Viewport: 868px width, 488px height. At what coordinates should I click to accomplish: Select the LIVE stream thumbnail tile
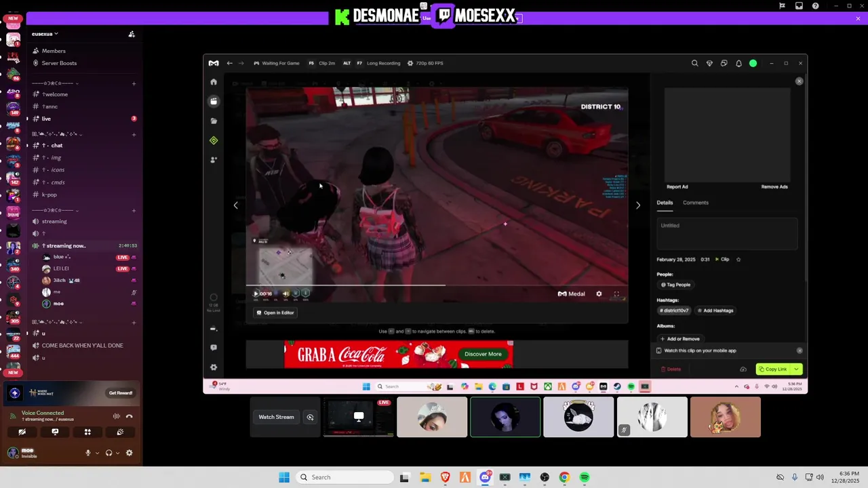point(359,417)
